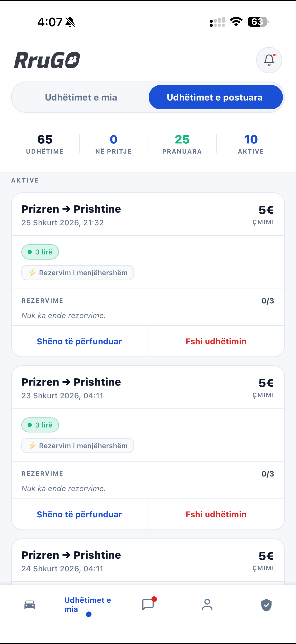Delete the 25 Shkurt trip
This screenshot has width=296, height=644.
point(216,341)
